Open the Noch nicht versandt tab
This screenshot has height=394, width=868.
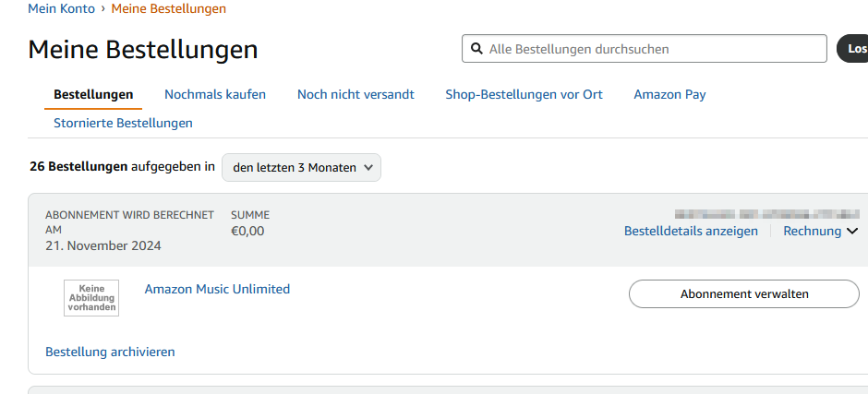click(356, 95)
